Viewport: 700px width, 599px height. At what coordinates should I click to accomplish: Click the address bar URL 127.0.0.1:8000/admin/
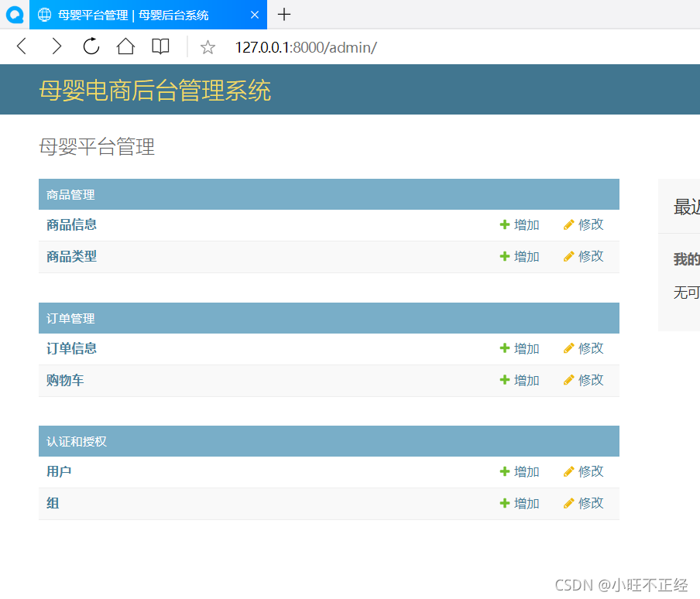306,47
